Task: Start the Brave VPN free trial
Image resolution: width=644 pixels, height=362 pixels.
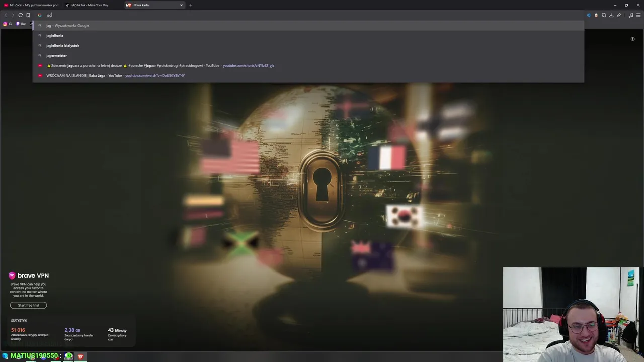Action: [28, 305]
